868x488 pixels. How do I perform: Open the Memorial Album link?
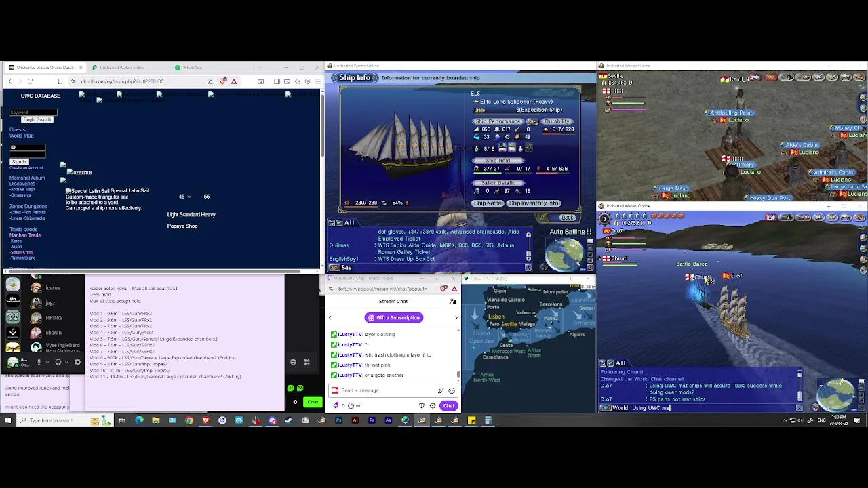pyautogui.click(x=27, y=178)
